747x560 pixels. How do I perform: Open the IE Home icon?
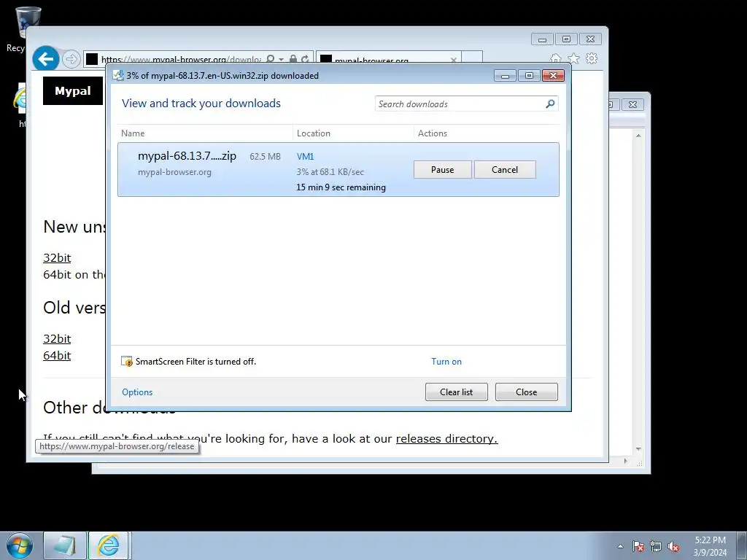(x=555, y=58)
